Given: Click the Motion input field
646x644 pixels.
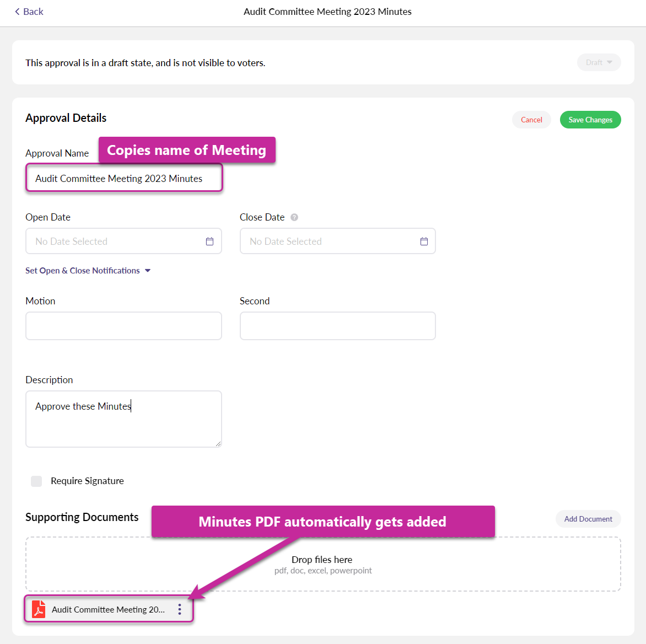Looking at the screenshot, I should click(123, 326).
